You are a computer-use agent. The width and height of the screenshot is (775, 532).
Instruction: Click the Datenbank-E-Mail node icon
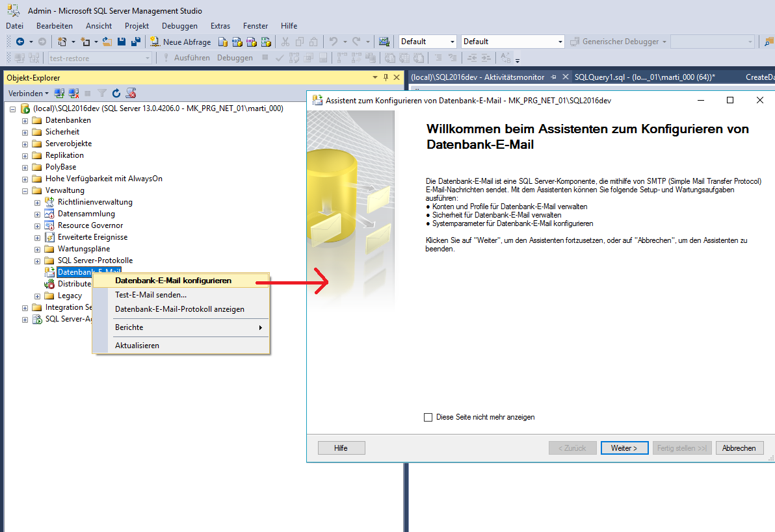click(49, 272)
